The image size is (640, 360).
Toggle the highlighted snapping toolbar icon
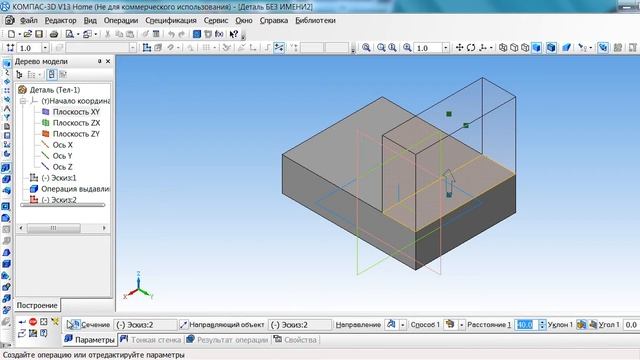(x=279, y=48)
